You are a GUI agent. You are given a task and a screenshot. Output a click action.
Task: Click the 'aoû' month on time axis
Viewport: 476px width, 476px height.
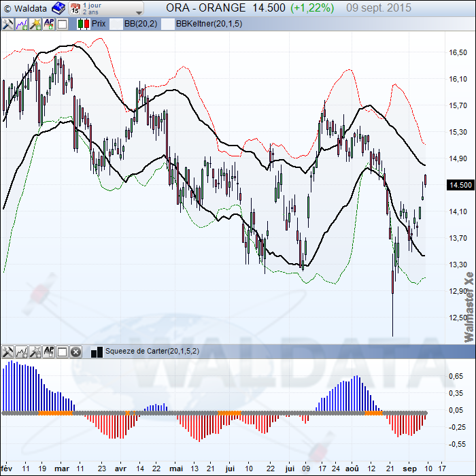point(352,469)
